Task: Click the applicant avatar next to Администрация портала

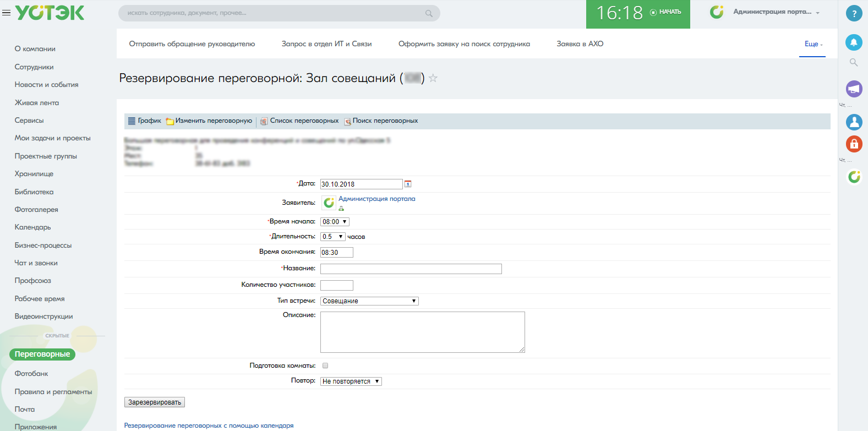Action: pos(329,203)
